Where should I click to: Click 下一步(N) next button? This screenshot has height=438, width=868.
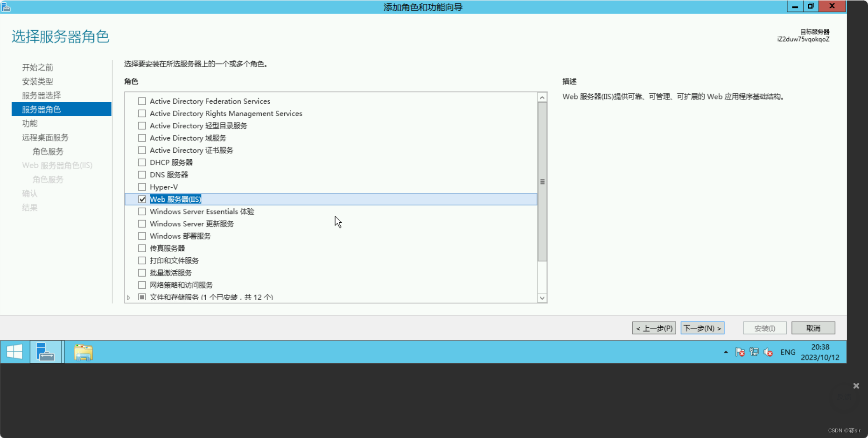point(702,328)
